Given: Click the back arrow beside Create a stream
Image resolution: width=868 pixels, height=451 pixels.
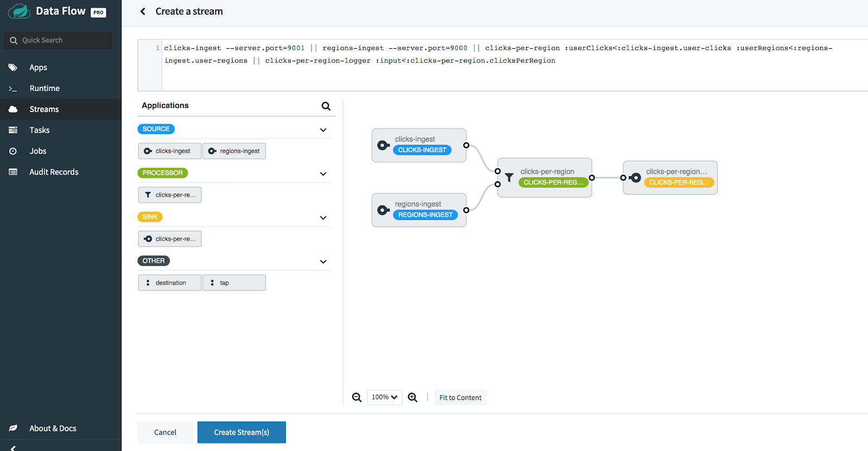Looking at the screenshot, I should tap(143, 11).
